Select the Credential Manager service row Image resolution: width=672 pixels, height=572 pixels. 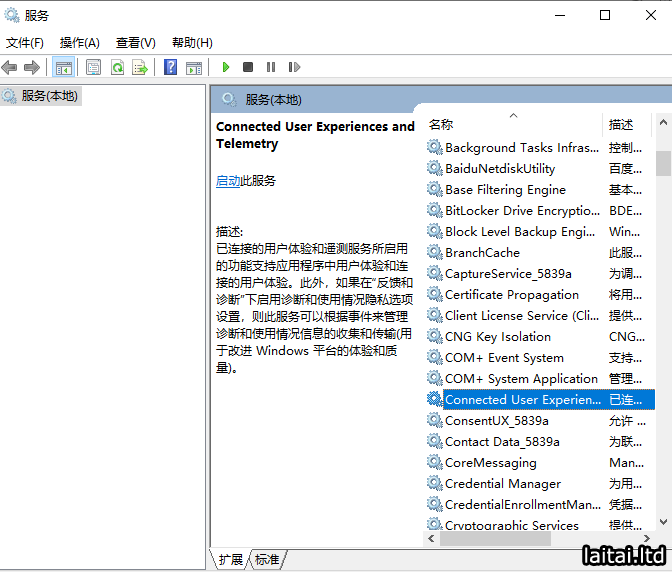pos(502,484)
